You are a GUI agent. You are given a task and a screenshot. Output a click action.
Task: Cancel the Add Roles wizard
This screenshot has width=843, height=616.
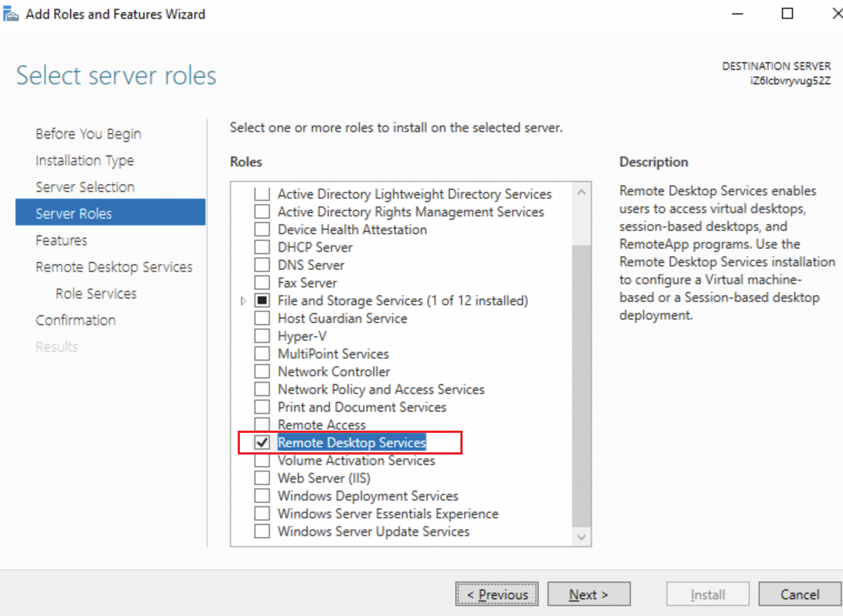[800, 594]
